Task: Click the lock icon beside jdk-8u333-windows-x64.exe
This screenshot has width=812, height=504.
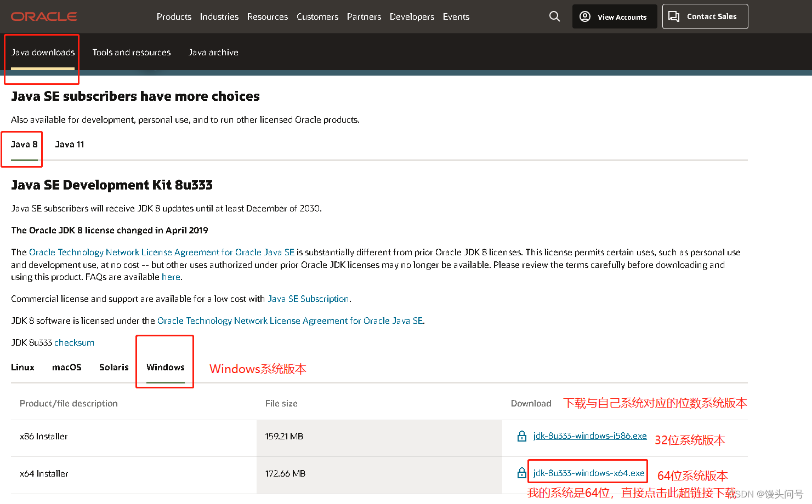Action: [522, 473]
